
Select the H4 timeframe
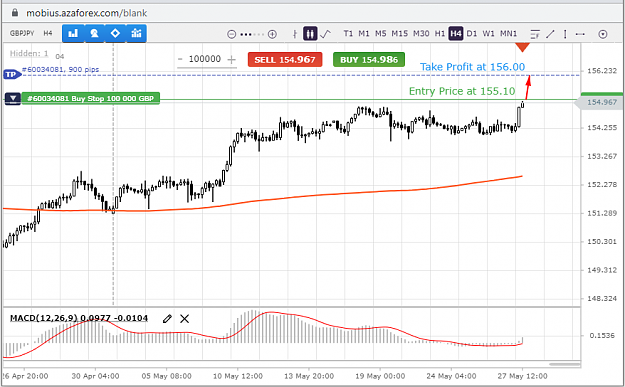coord(456,33)
